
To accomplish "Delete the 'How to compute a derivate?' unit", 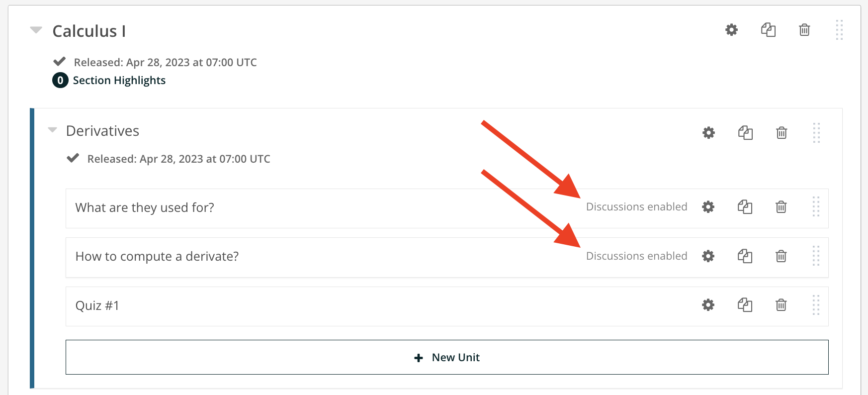I will tap(781, 256).
